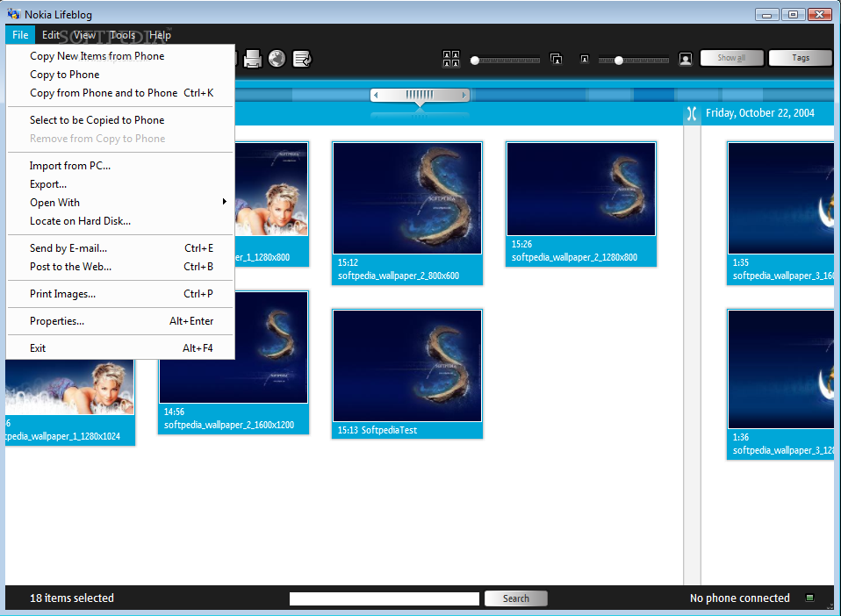The height and width of the screenshot is (616, 841).
Task: Click the small thumbnail size icon
Action: [585, 59]
